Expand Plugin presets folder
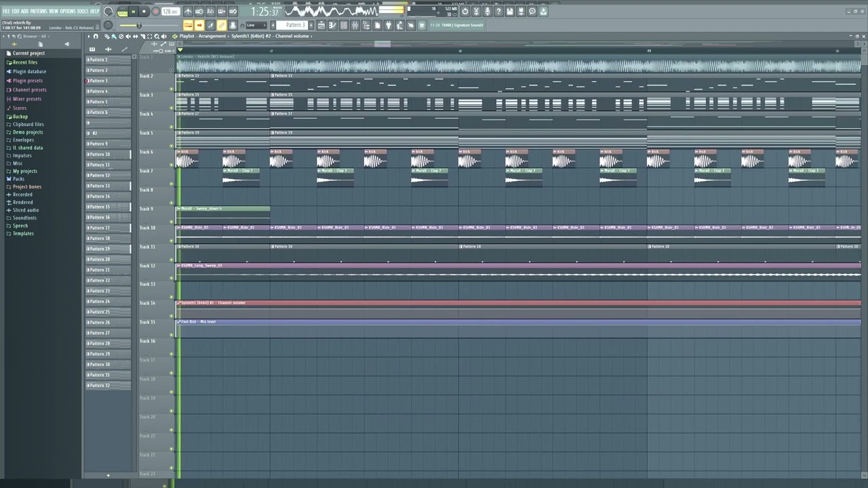This screenshot has height=488, width=868. [27, 81]
